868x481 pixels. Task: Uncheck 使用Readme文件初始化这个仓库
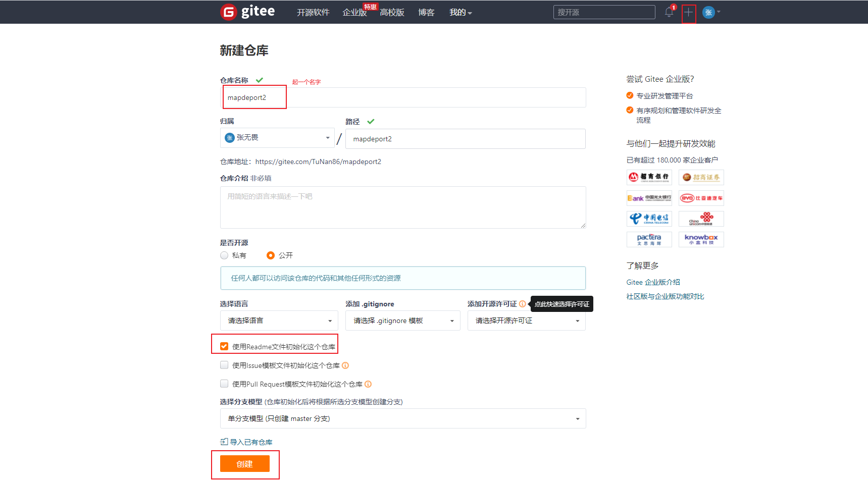[x=224, y=346]
